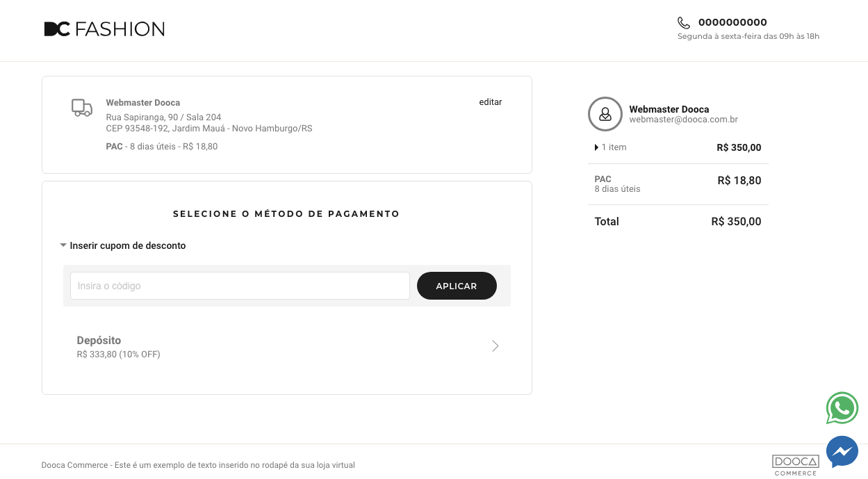Click the webmaster@dooca.com.br email

[x=683, y=120]
